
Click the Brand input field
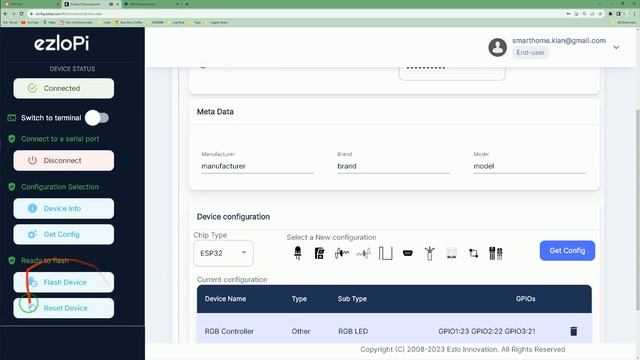(393, 166)
